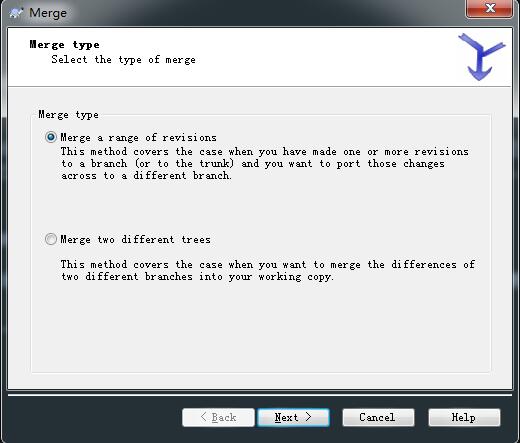Open Help for the Merge dialog
The width and height of the screenshot is (520, 443).
pos(464,417)
